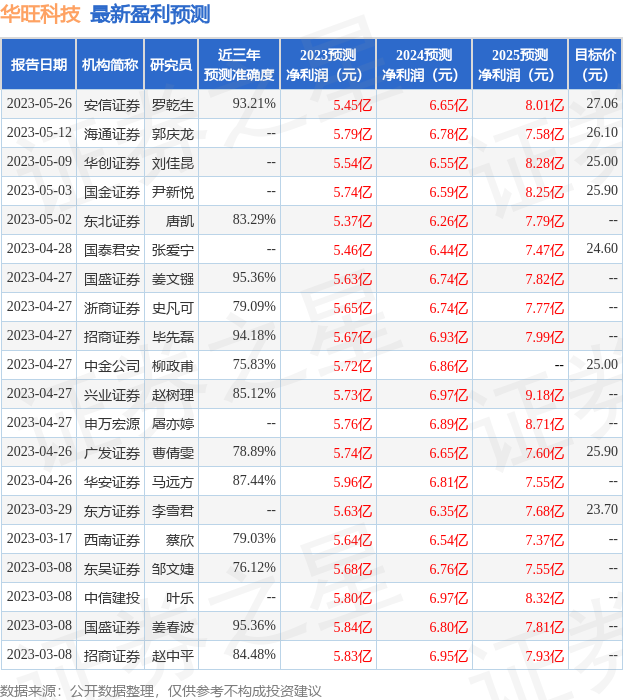Click institution 海通证券
This screenshot has width=623, height=700.
tap(112, 134)
